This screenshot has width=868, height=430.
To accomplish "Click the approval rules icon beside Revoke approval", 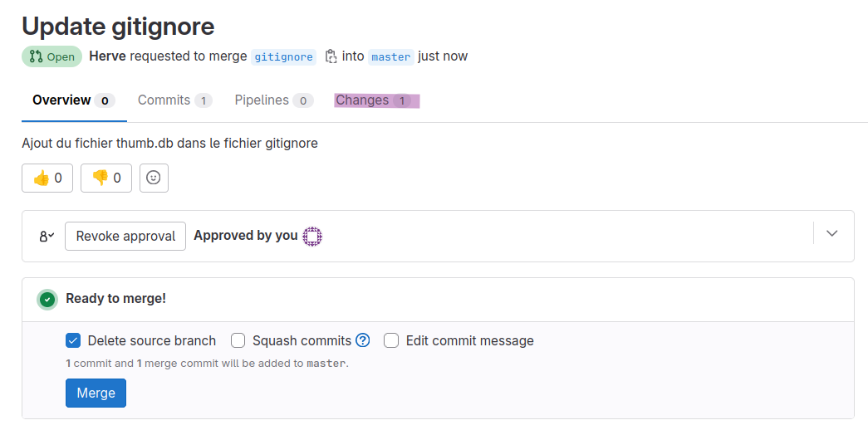I will pos(47,237).
